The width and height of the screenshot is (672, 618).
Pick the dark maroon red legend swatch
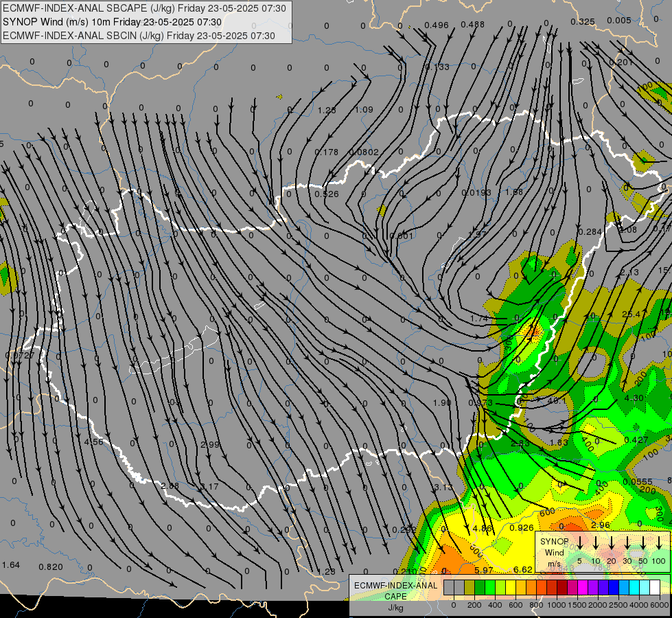tap(562, 587)
